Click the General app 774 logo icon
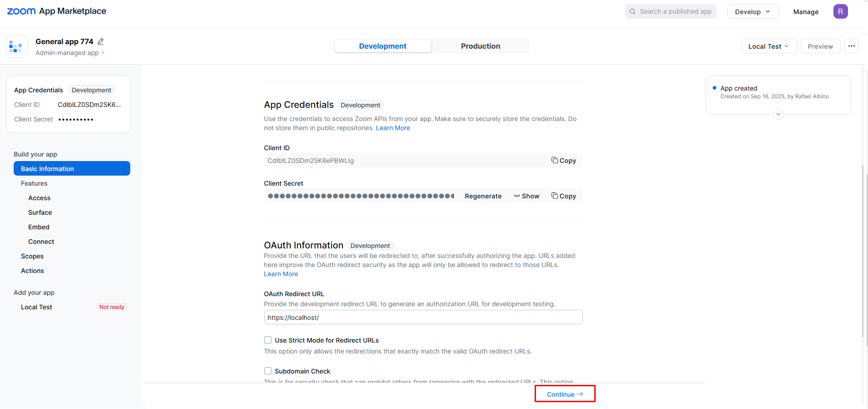 (x=17, y=46)
